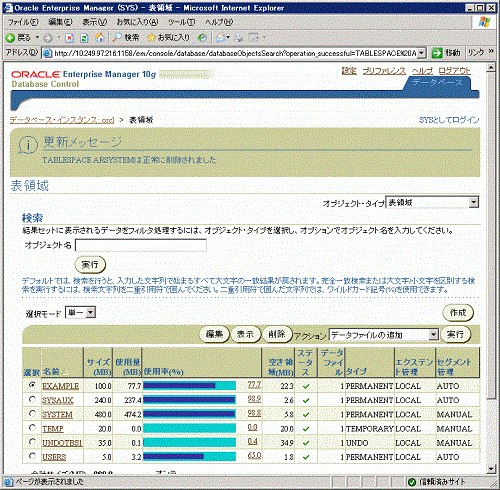This screenshot has width=500, height=490.
Task: Open the Forward button history dropdown arrow
Action: 59,37
